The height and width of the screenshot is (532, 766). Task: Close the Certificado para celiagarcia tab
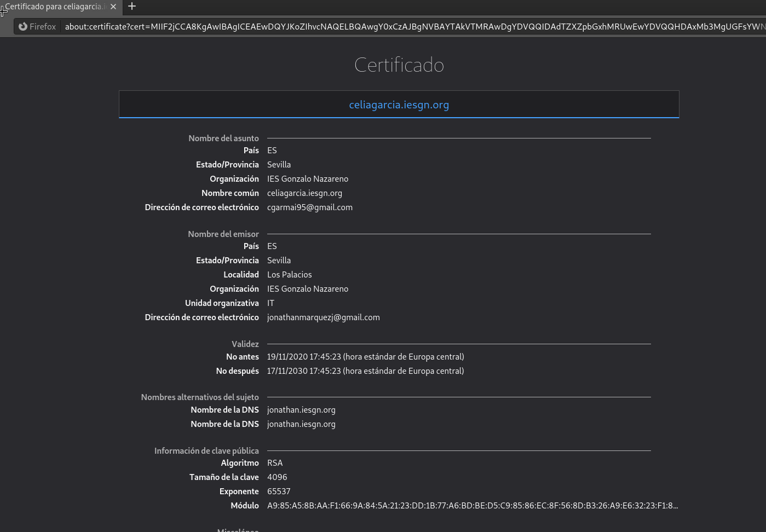pos(113,7)
